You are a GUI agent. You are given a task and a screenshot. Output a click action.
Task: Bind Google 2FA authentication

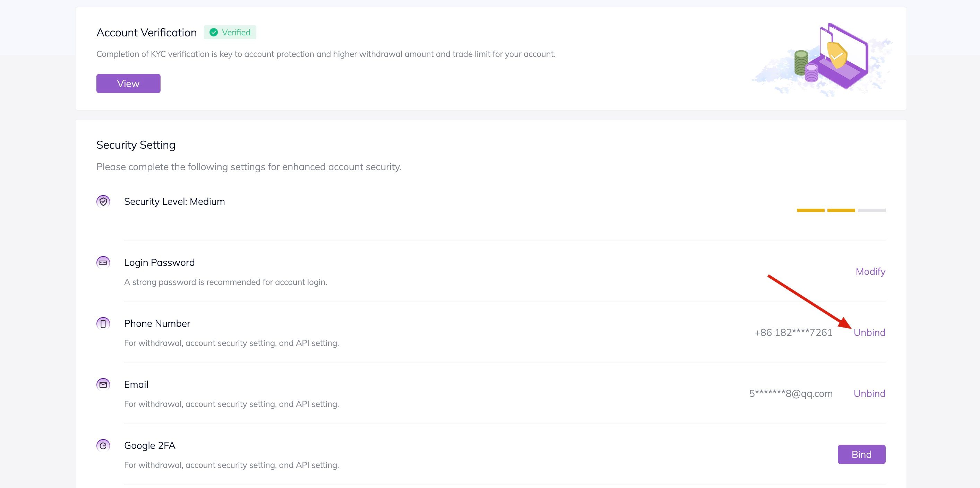coord(861,454)
